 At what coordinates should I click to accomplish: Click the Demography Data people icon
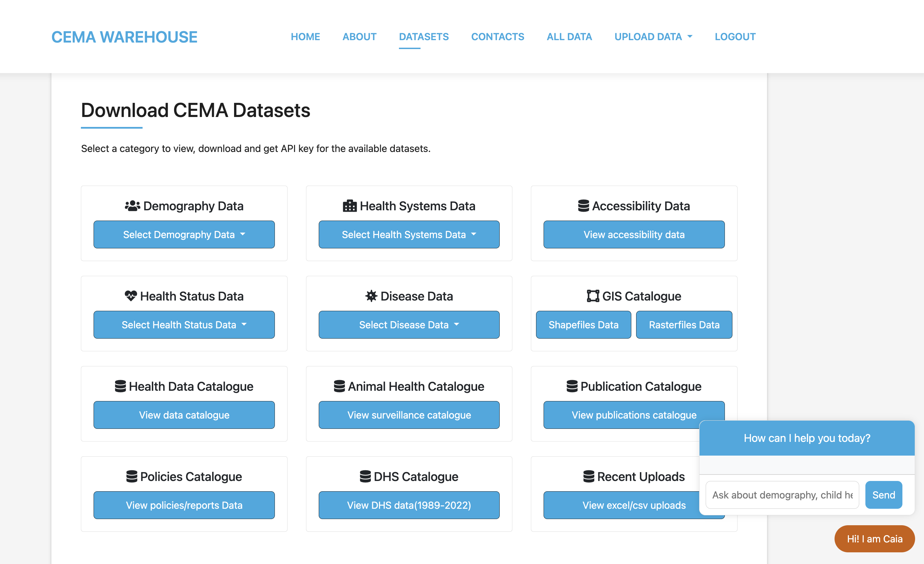[132, 205]
